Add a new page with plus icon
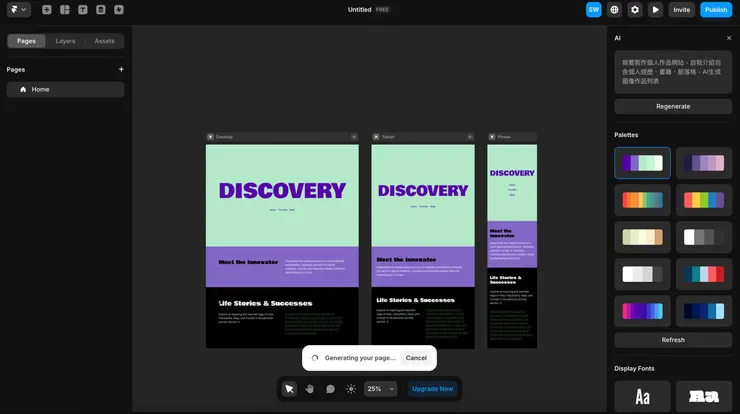Image resolution: width=740 pixels, height=414 pixels. [x=121, y=69]
